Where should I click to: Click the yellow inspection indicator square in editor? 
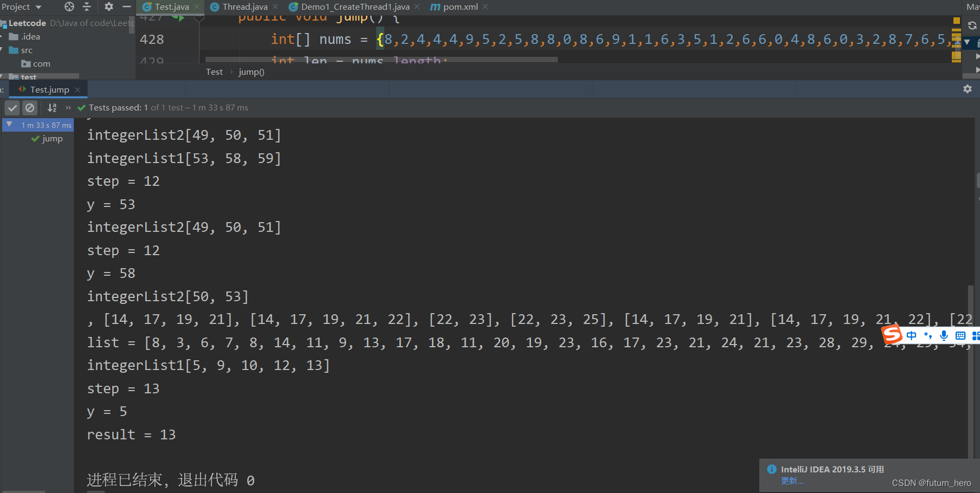pos(957,21)
